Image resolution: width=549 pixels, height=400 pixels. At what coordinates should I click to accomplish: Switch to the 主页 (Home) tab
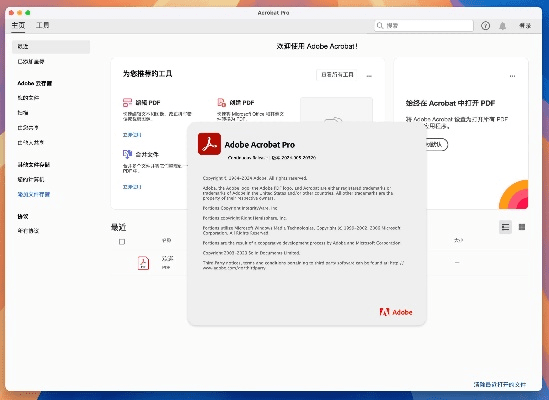tap(18, 25)
